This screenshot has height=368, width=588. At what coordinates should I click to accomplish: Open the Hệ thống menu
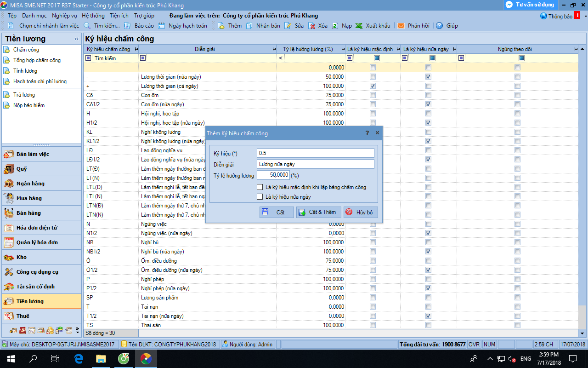pyautogui.click(x=93, y=16)
